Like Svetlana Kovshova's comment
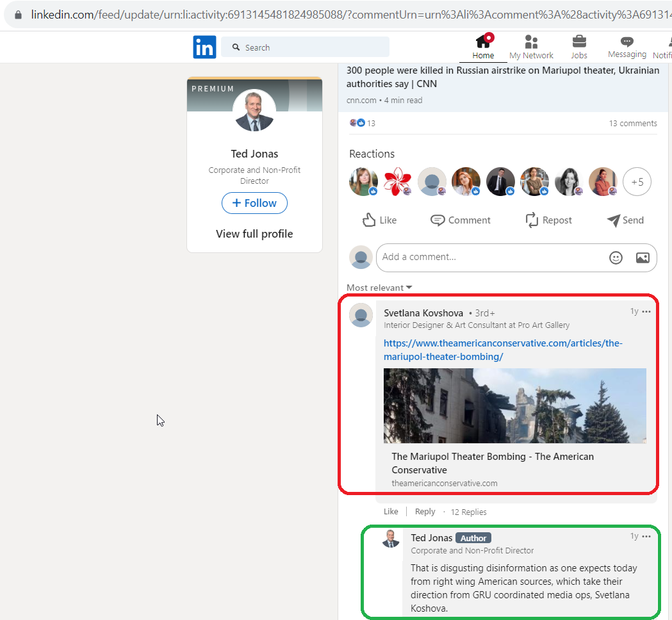672x620 pixels. 390,512
